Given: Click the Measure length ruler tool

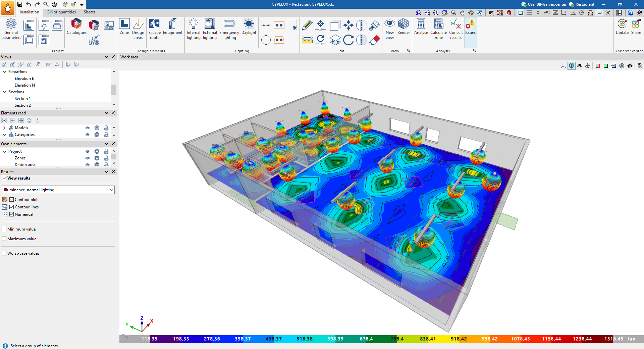Looking at the screenshot, I should [307, 40].
